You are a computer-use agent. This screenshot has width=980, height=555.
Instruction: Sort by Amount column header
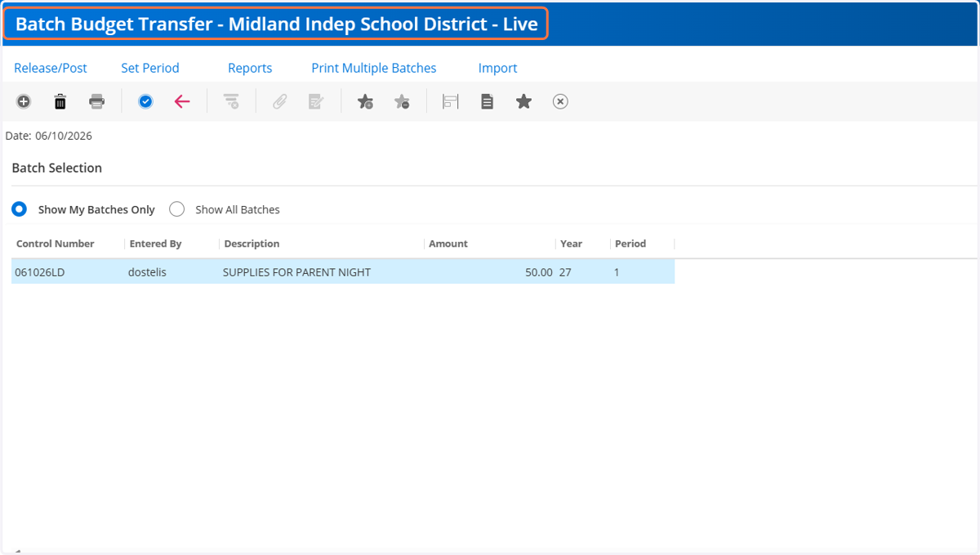click(448, 244)
